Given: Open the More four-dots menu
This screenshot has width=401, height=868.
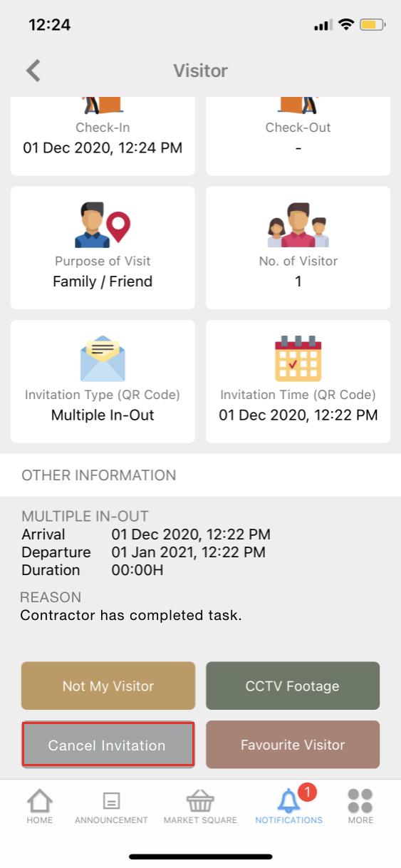Looking at the screenshot, I should [360, 801].
